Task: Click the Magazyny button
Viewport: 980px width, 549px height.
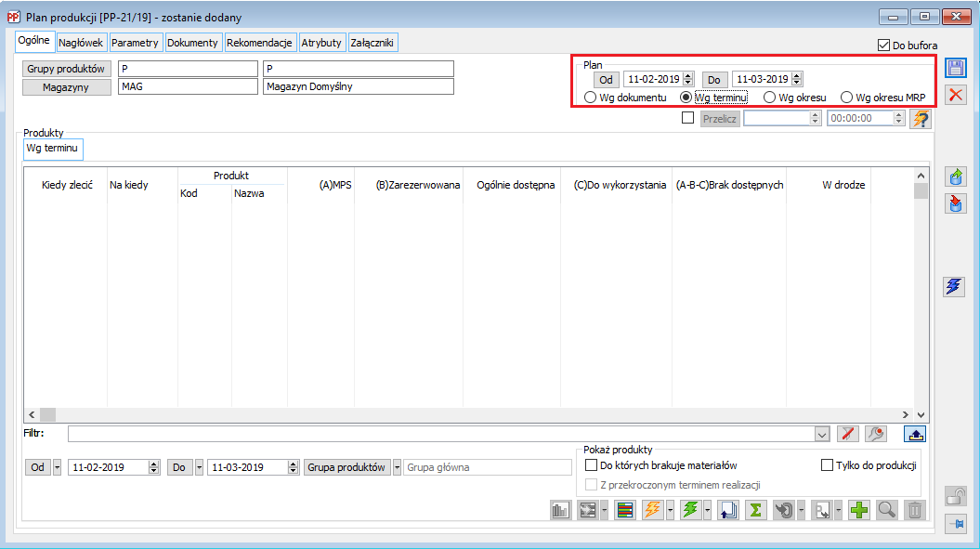Action: click(x=66, y=87)
